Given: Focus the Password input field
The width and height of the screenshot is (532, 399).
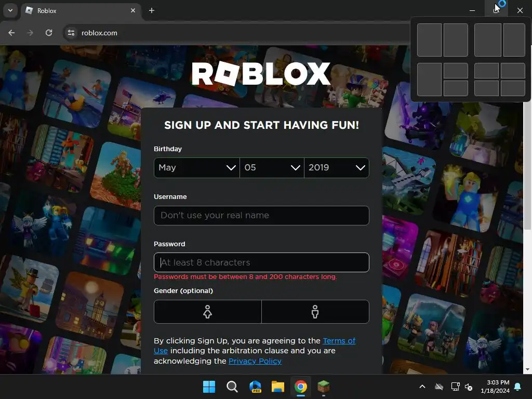Looking at the screenshot, I should pos(261,262).
